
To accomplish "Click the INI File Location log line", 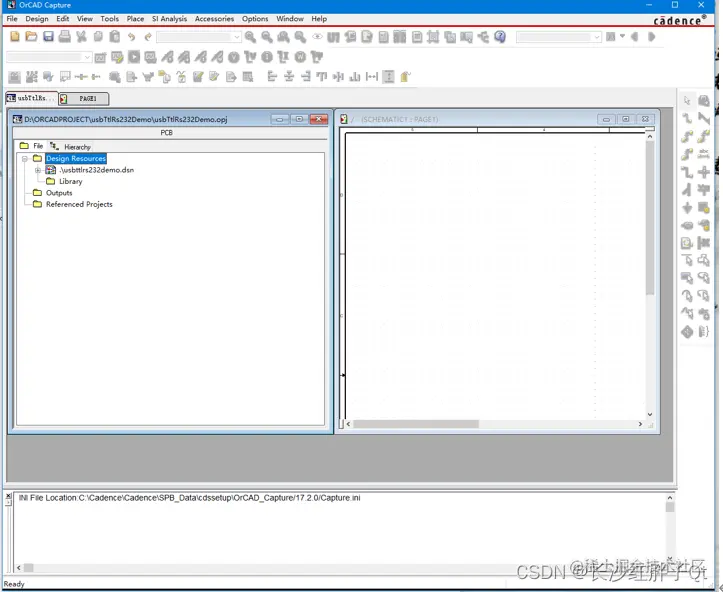I will pos(190,498).
